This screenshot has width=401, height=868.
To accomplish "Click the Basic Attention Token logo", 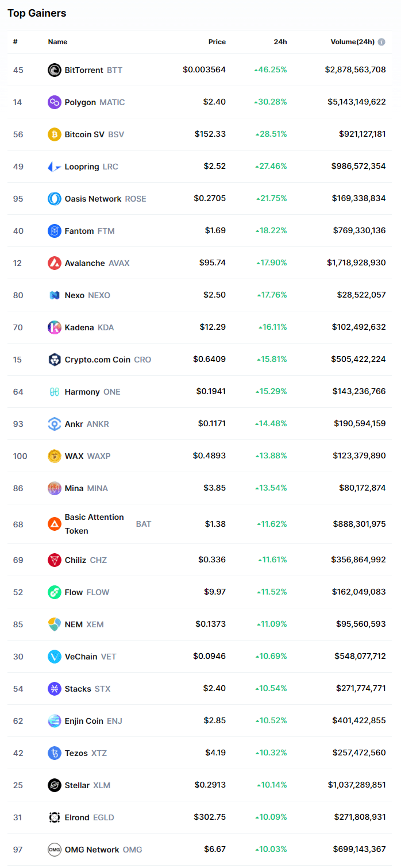I will pyautogui.click(x=55, y=524).
